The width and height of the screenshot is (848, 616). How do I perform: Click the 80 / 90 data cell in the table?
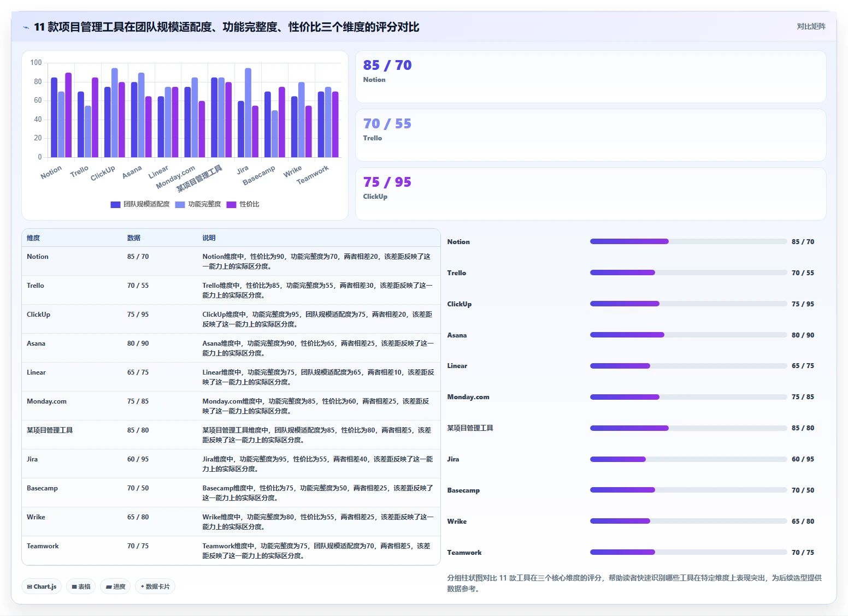(x=160, y=348)
